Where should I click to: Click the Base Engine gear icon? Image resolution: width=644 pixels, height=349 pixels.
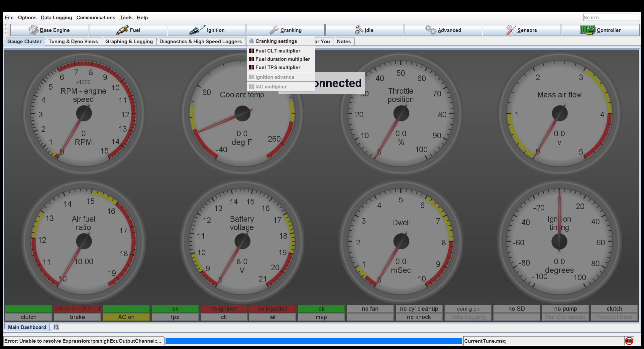(x=33, y=30)
